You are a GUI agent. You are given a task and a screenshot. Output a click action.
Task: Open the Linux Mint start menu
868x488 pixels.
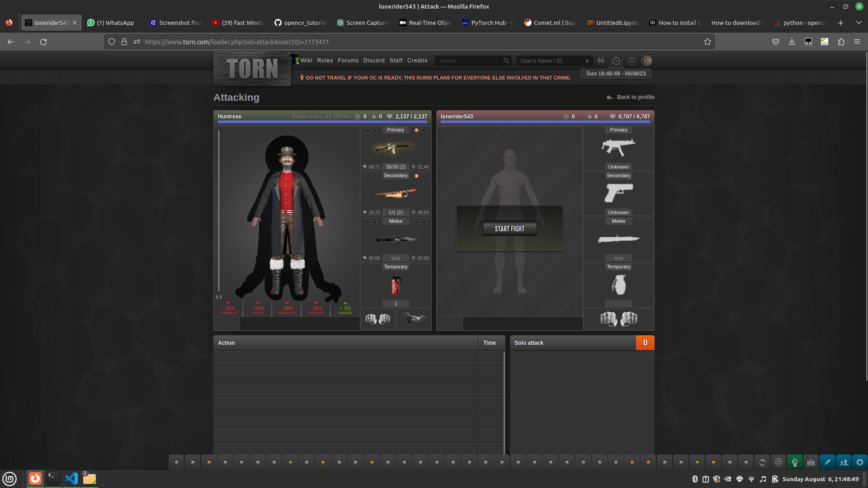coord(9,479)
